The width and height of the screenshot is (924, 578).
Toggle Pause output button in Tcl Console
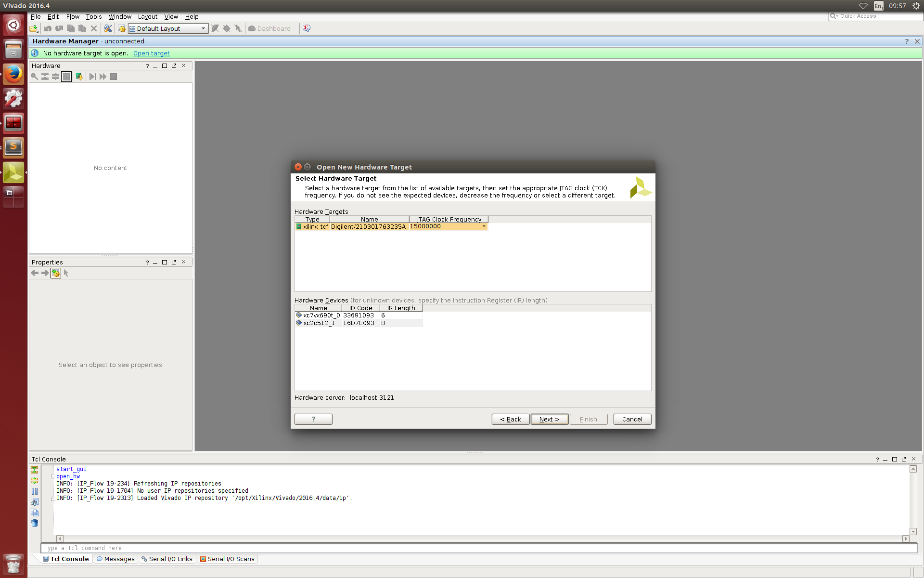coord(35,491)
